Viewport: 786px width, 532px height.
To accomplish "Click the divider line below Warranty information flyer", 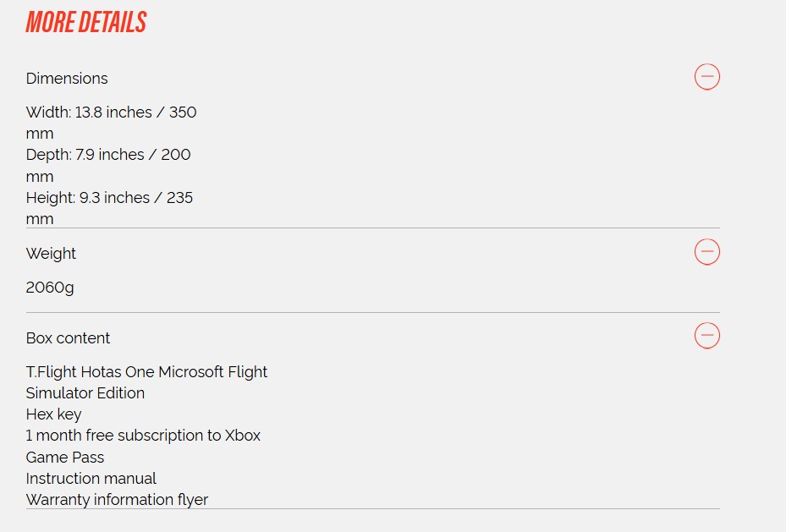I will coord(372,509).
